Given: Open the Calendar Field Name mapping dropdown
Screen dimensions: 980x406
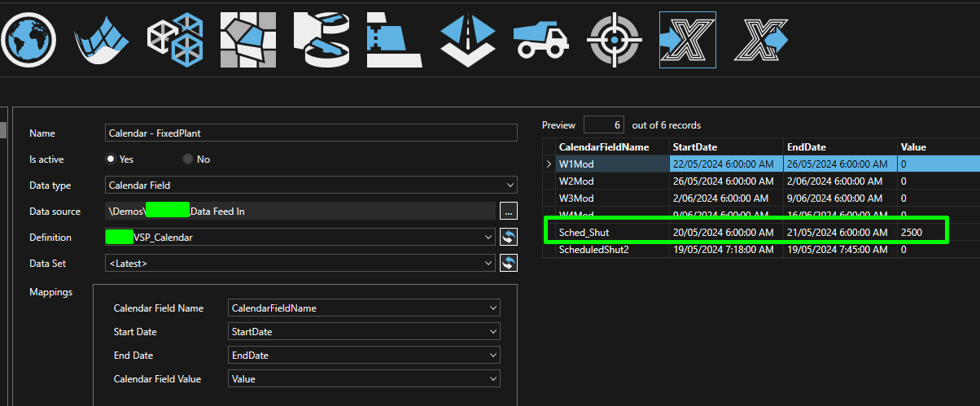Looking at the screenshot, I should (364, 308).
